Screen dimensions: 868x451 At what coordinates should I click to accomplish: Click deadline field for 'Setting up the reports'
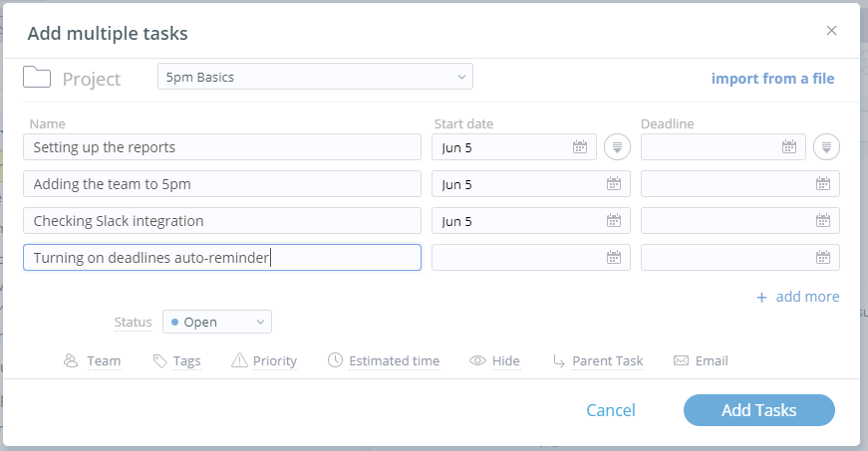click(x=723, y=147)
